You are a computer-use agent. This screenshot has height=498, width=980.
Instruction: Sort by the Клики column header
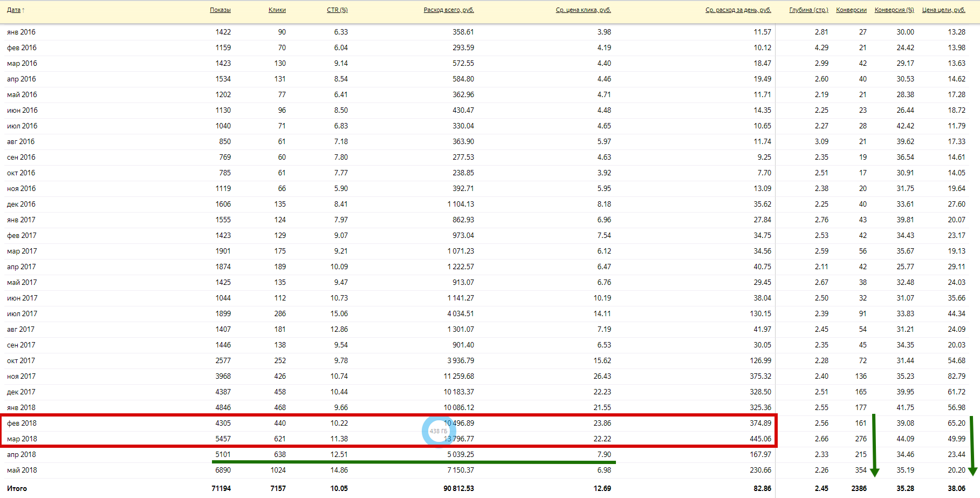pyautogui.click(x=277, y=10)
